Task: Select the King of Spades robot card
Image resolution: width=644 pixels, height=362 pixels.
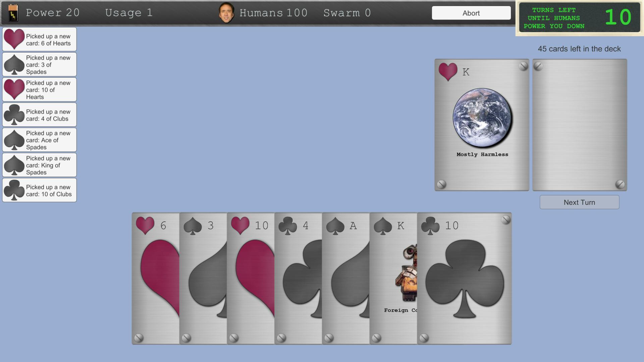Action: click(x=394, y=278)
